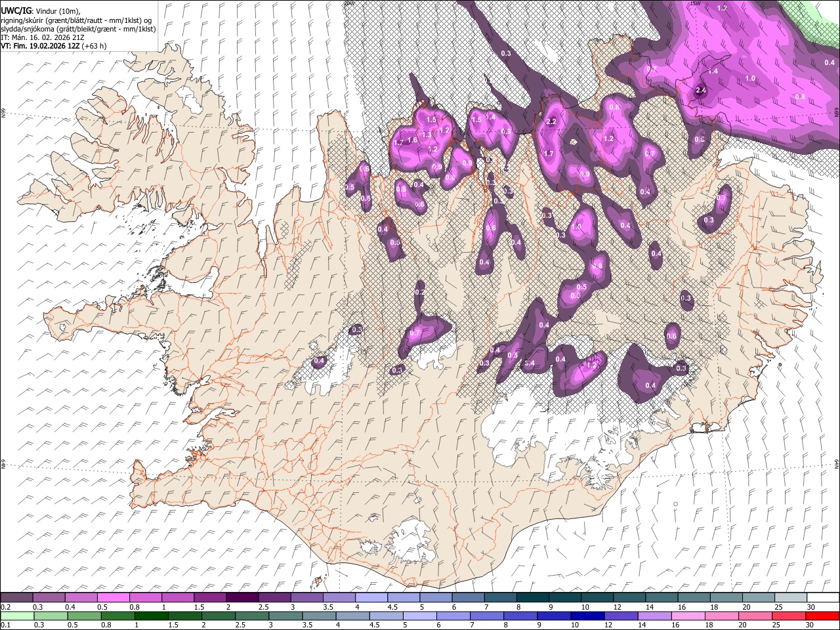Click the 'UWC/IG: Vindur (10m)' title text

point(41,10)
